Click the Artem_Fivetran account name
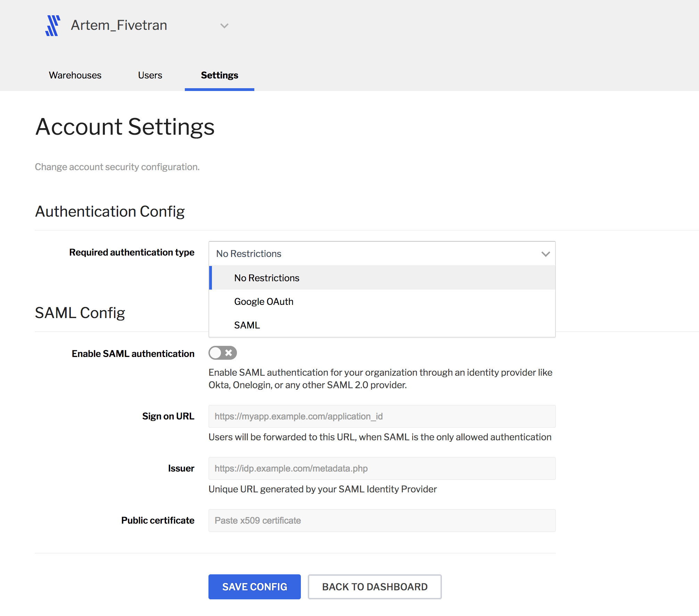This screenshot has width=699, height=616. pos(119,25)
